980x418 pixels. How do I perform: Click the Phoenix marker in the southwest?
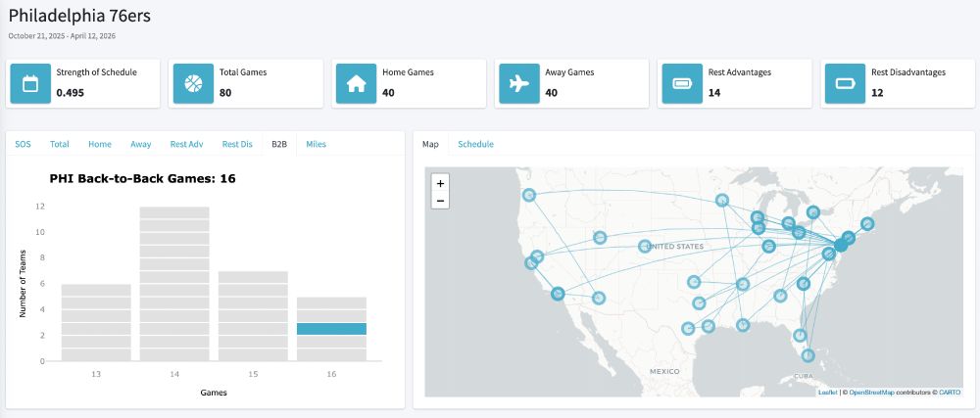[x=599, y=299]
